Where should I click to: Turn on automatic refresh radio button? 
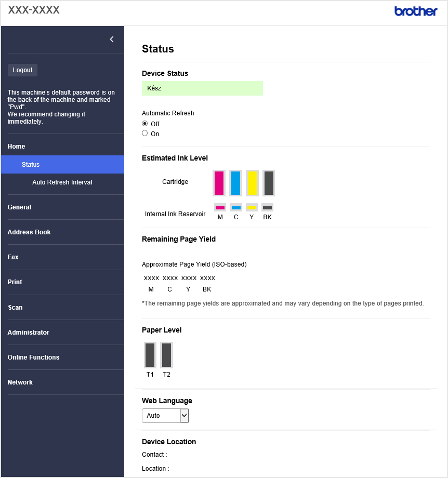point(145,133)
